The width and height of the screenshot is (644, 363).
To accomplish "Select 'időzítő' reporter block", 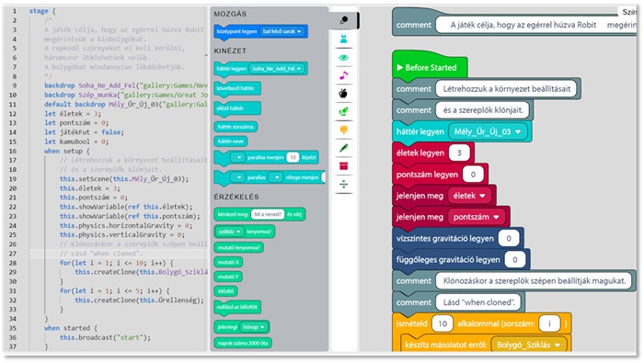I will coord(225,290).
